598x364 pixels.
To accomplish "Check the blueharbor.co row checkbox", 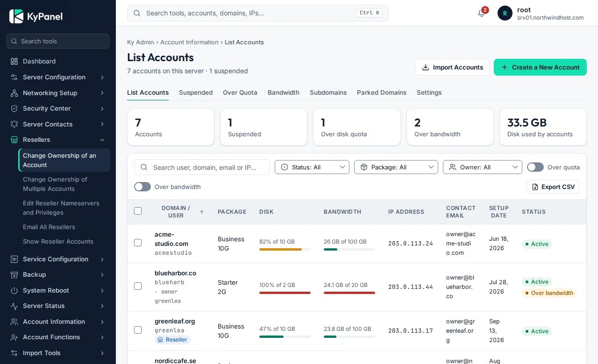I will tap(138, 286).
